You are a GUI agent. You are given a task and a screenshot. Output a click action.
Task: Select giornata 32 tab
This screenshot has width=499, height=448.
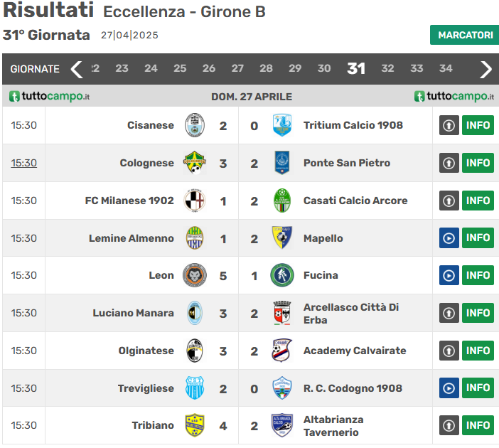click(x=387, y=69)
